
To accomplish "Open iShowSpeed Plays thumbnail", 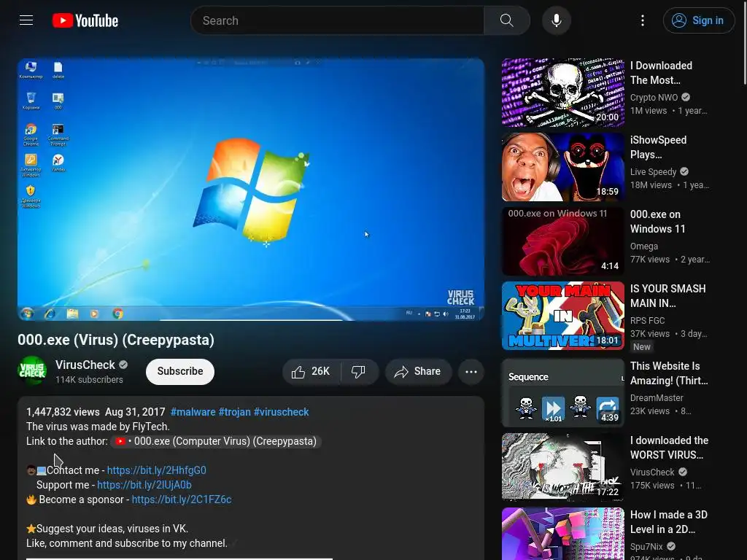I will pyautogui.click(x=563, y=167).
